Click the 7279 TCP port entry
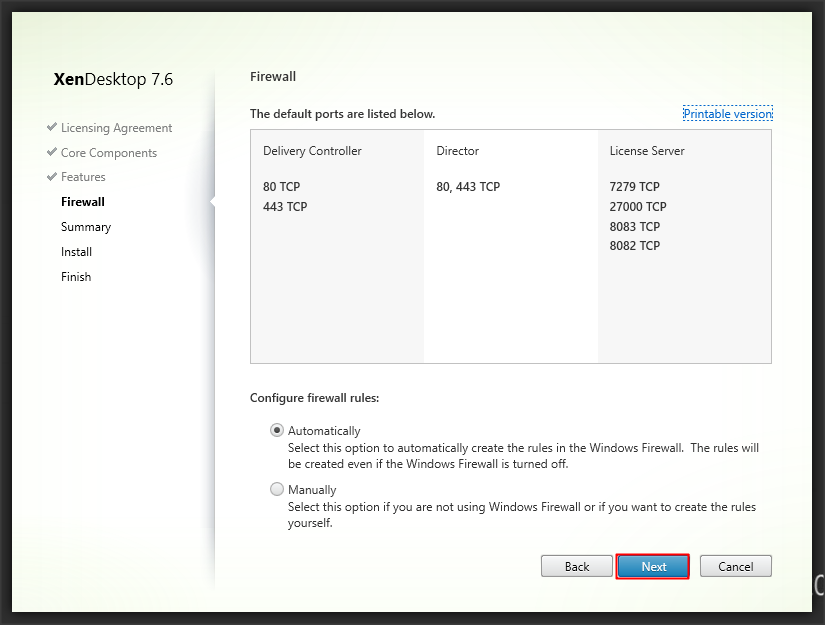 coord(634,187)
